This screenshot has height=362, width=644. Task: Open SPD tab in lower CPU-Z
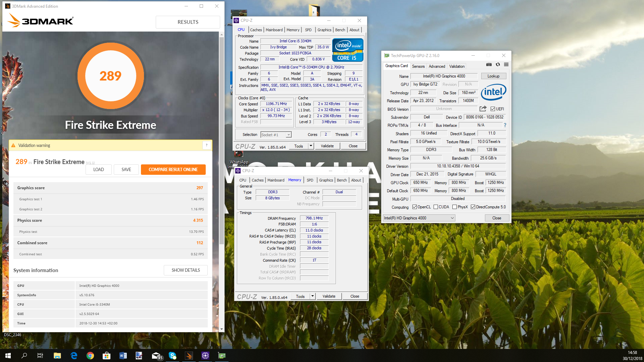[310, 180]
